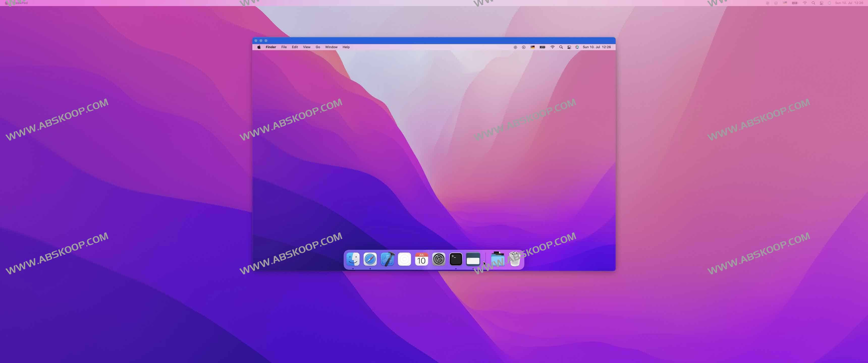Click the Siri icon in the menu bar

point(577,47)
